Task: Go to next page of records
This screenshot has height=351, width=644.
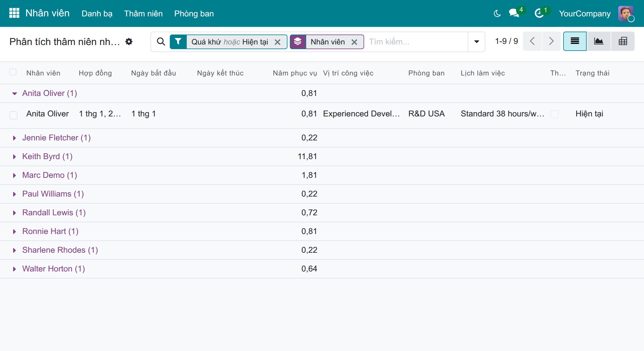Action: click(551, 41)
